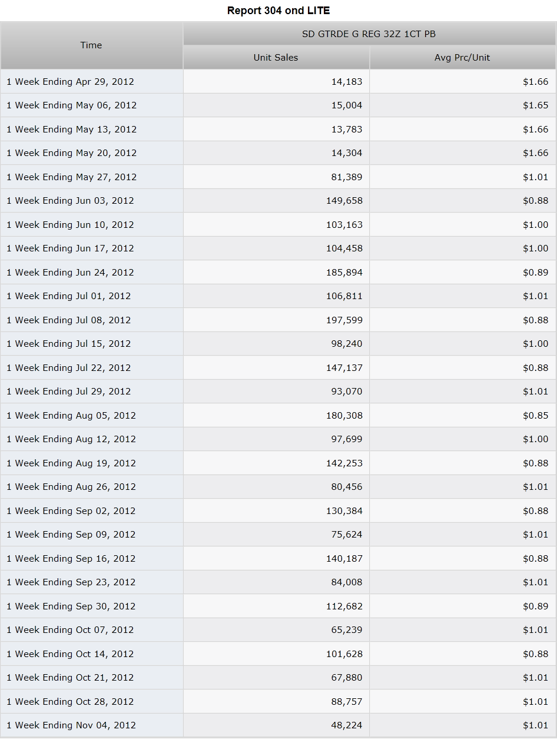Image resolution: width=557 pixels, height=756 pixels.
Task: Select the Week Ending Jun 24, 2012 row
Action: (278, 273)
